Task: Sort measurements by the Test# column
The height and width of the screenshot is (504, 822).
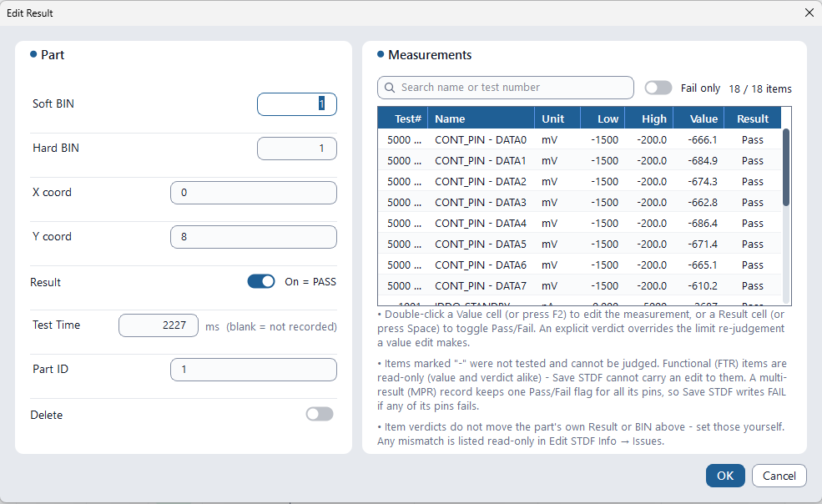Action: 402,118
